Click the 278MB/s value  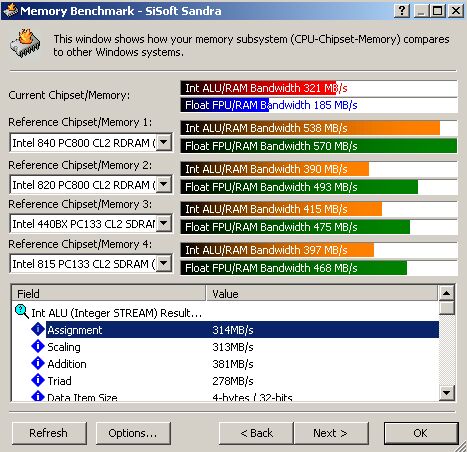pyautogui.click(x=233, y=381)
